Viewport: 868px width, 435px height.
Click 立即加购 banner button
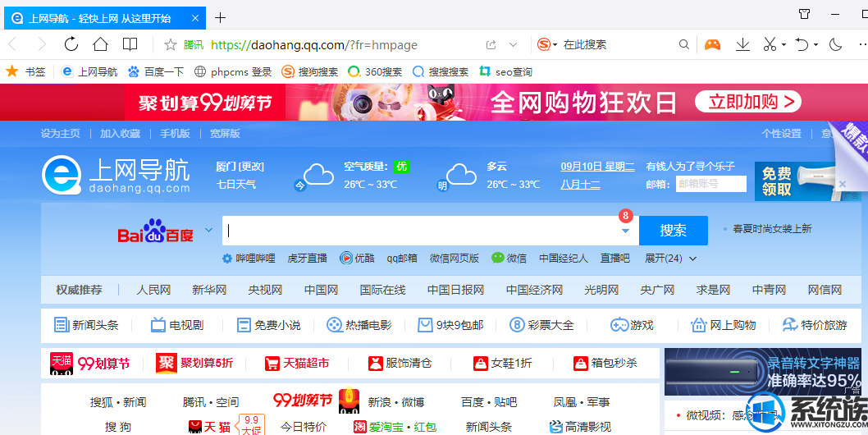click(x=748, y=102)
